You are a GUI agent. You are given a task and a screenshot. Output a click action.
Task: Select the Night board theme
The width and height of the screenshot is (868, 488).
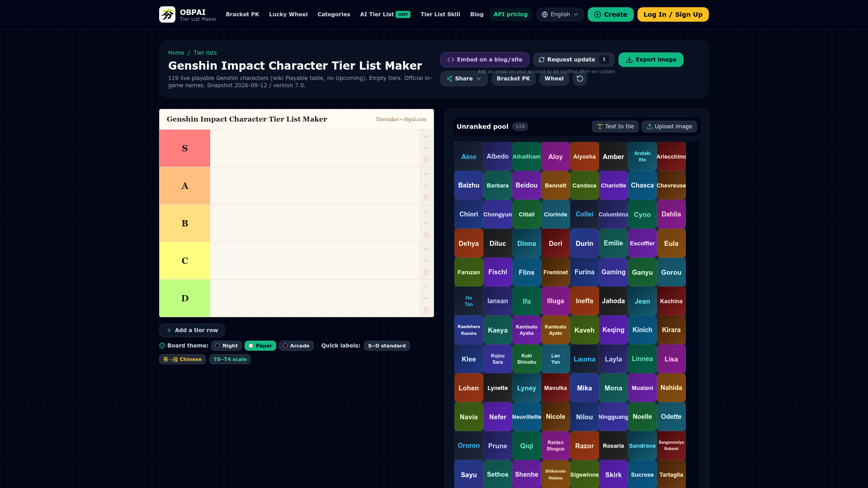point(226,346)
